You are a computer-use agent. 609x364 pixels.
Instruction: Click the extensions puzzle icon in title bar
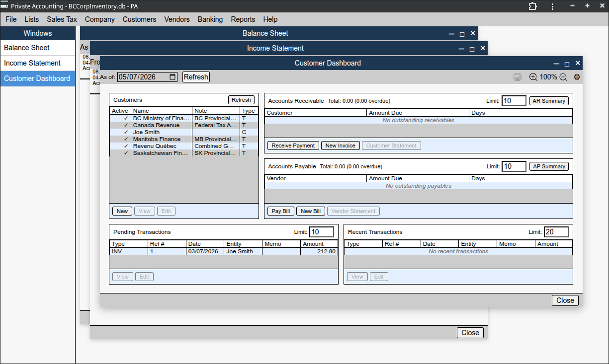(533, 6)
